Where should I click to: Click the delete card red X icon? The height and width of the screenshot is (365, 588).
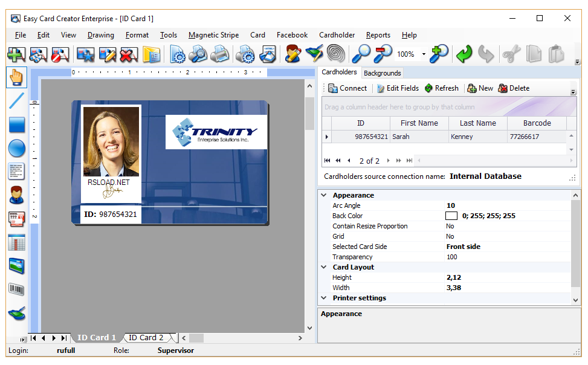coord(128,54)
